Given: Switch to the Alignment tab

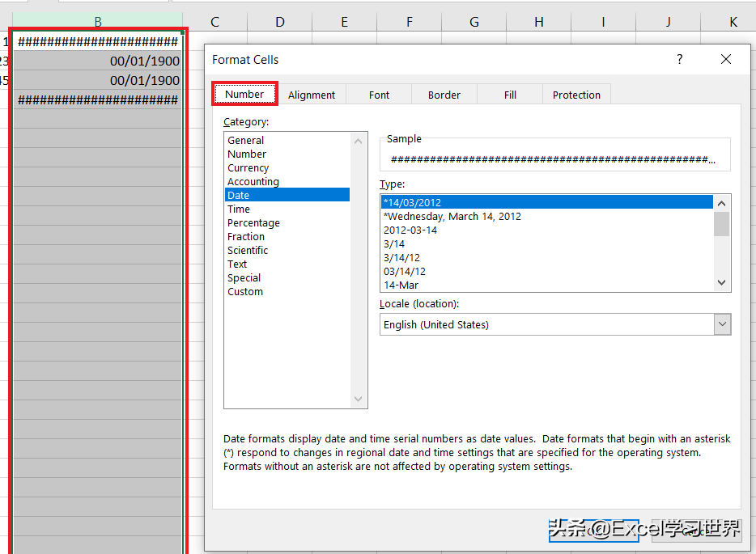Looking at the screenshot, I should pyautogui.click(x=312, y=95).
